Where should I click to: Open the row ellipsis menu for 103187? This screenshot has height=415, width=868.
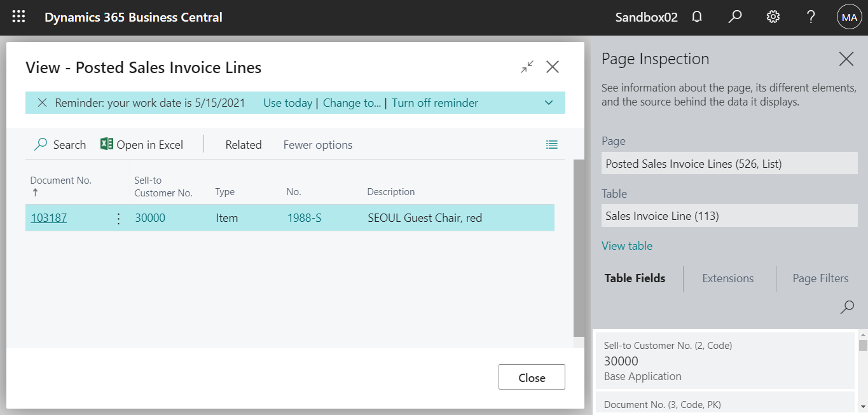[118, 217]
